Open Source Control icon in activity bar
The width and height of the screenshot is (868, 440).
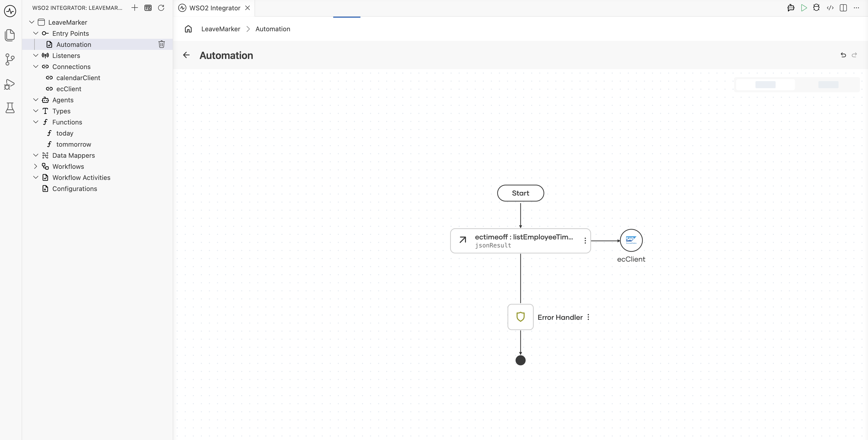10,60
